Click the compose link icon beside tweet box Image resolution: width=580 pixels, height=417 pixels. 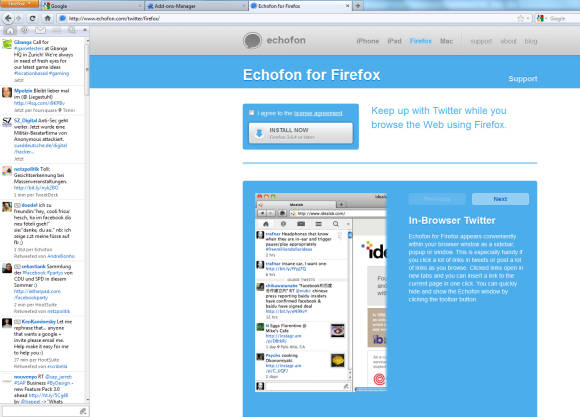[83, 411]
